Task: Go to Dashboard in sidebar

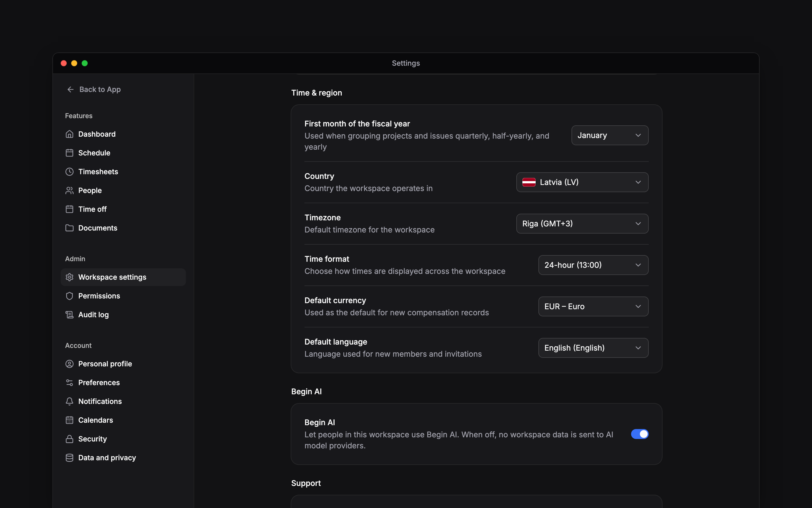Action: point(123,134)
